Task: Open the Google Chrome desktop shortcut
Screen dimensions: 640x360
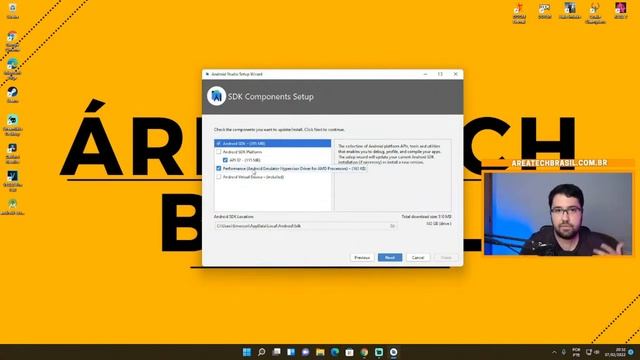Action: click(13, 41)
